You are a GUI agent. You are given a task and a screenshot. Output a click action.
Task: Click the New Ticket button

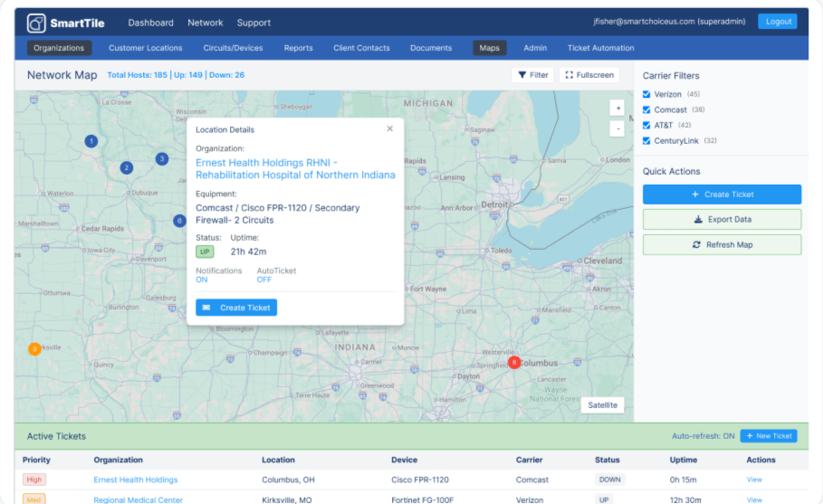pyautogui.click(x=769, y=436)
